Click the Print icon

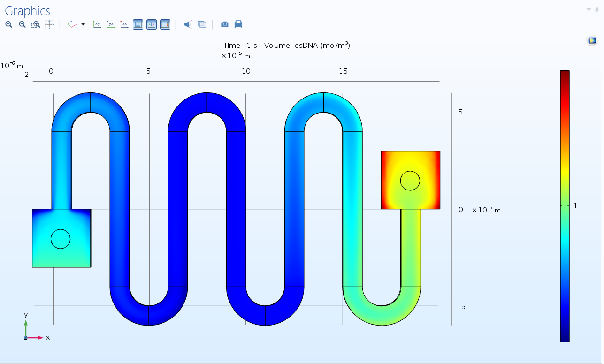[238, 24]
